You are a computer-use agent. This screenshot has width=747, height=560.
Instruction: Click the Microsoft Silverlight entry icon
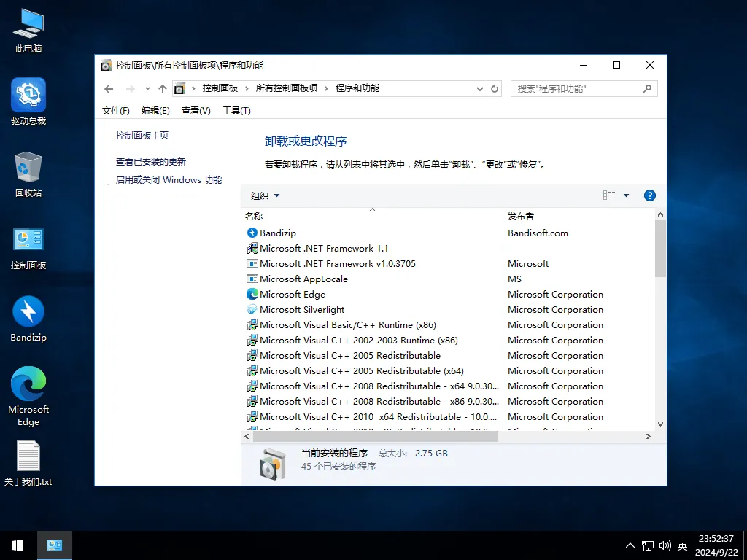pos(252,309)
